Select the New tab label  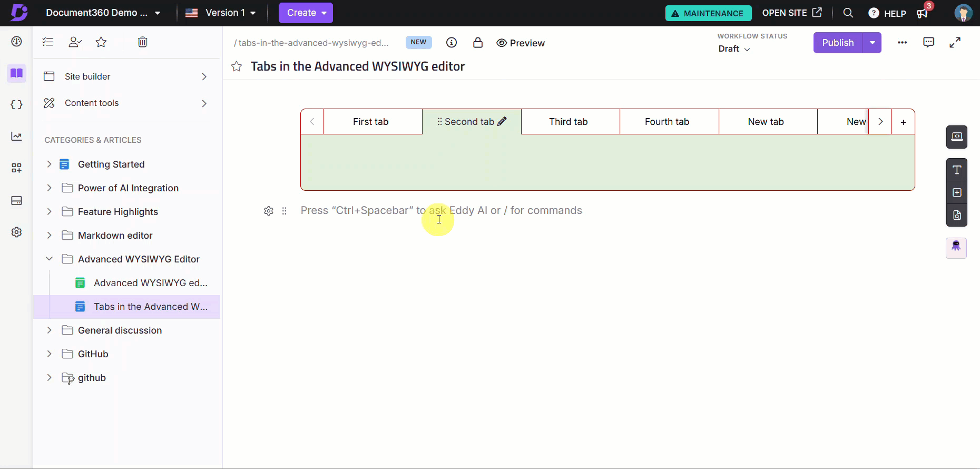coord(768,122)
